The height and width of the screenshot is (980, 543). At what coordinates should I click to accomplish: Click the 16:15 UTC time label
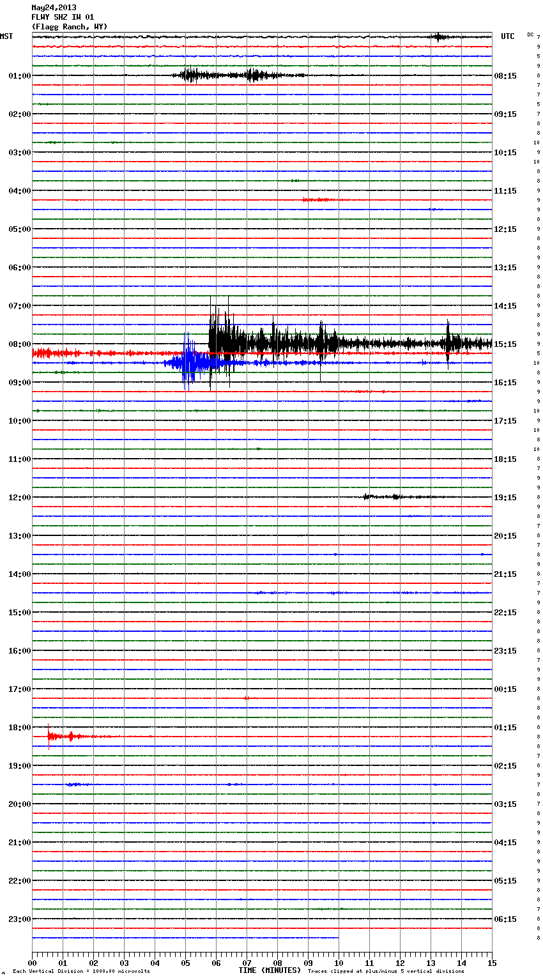505,383
